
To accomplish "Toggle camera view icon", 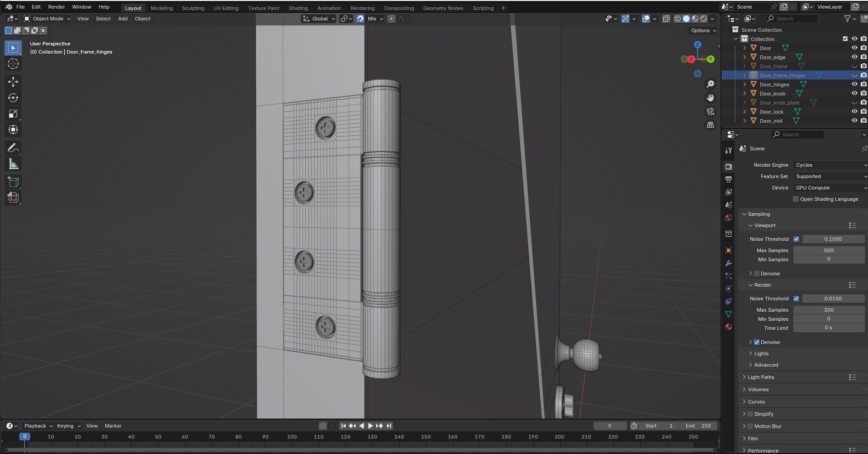I will click(x=710, y=111).
